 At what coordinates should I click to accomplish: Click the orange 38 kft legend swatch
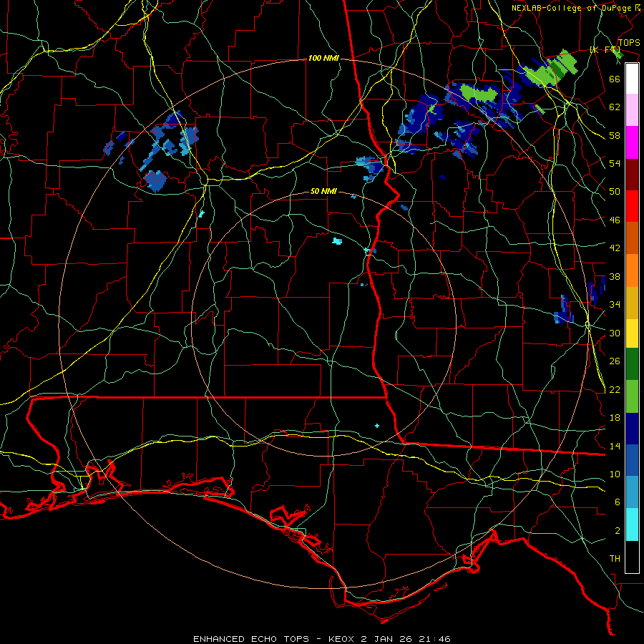coord(632,270)
